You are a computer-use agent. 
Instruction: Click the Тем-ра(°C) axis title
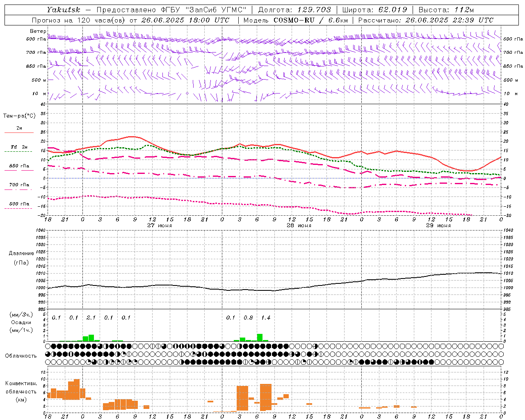[x=19, y=116]
